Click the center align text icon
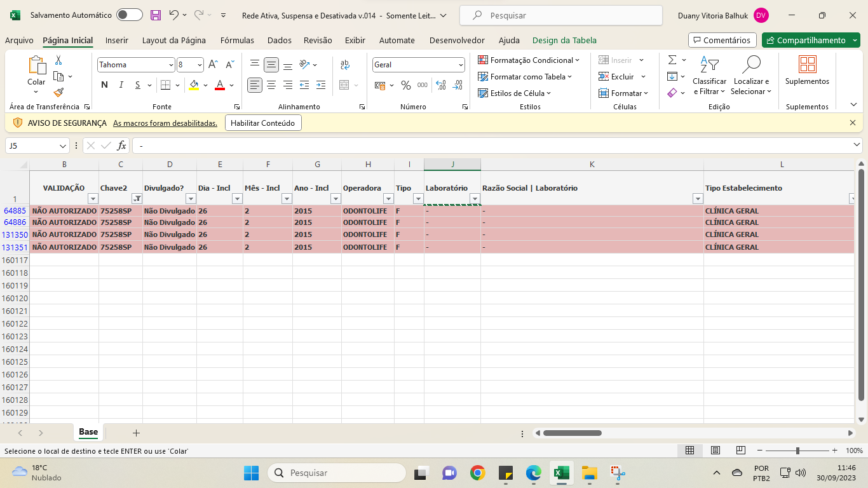Image resolution: width=868 pixels, height=488 pixels. coord(271,85)
